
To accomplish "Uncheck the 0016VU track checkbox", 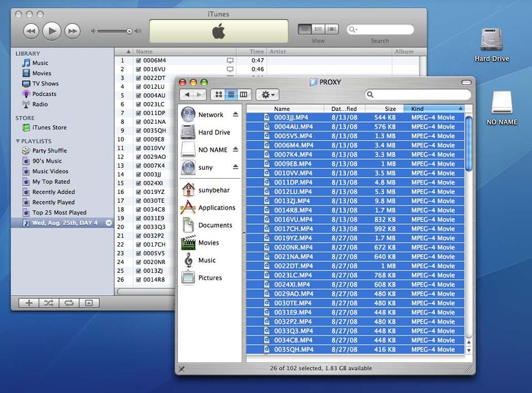I will (138, 69).
